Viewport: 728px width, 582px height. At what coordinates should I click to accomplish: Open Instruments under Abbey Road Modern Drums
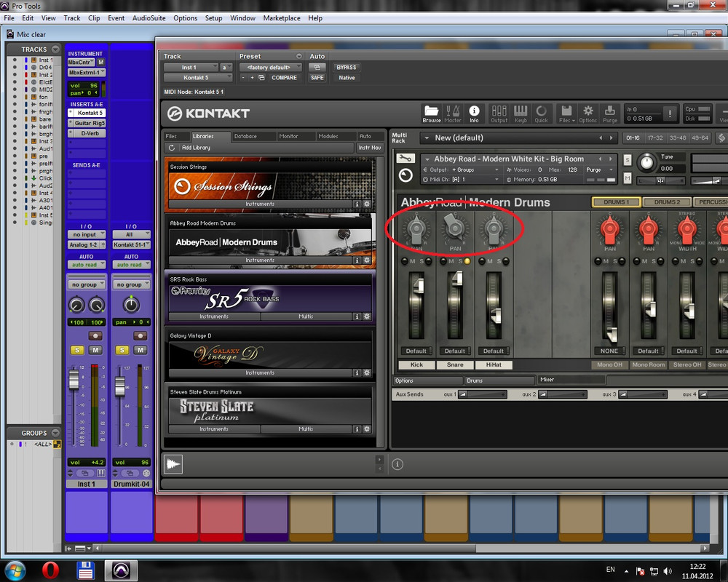pyautogui.click(x=260, y=260)
